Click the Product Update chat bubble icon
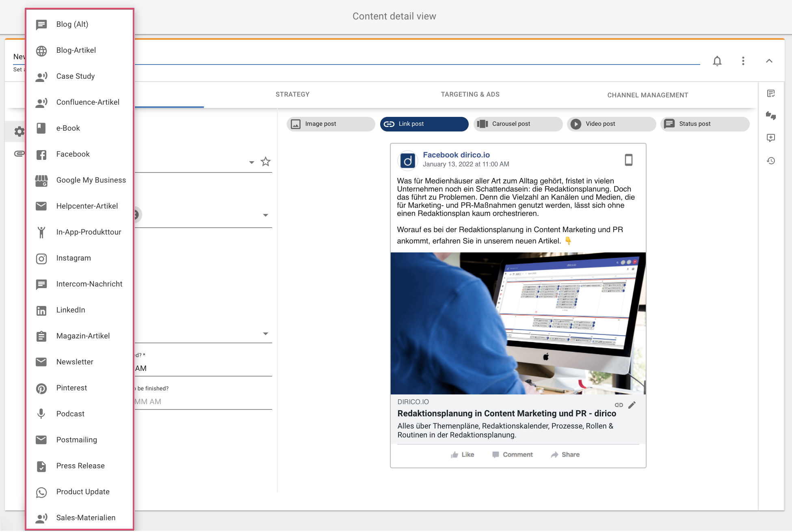 tap(41, 492)
